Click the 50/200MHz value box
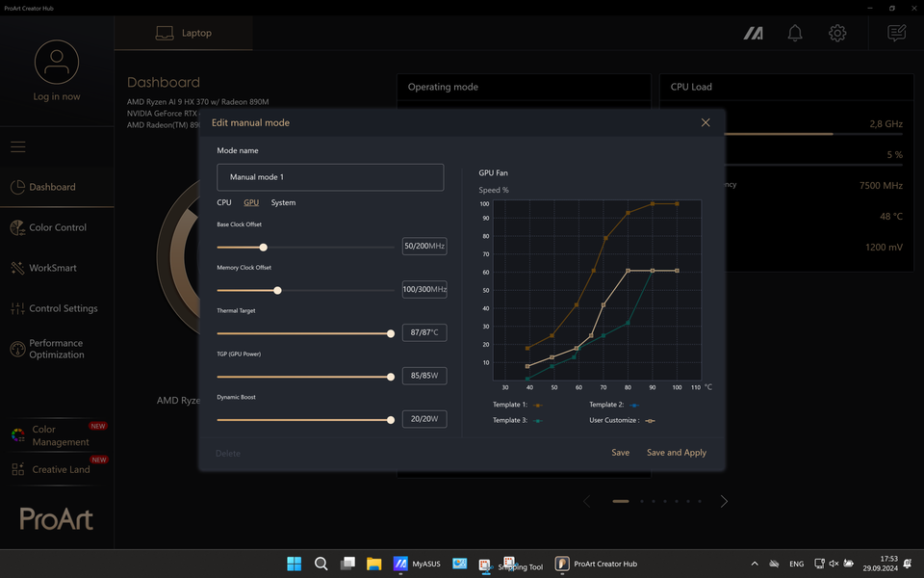Screen dimensions: 924x578 click(424, 246)
